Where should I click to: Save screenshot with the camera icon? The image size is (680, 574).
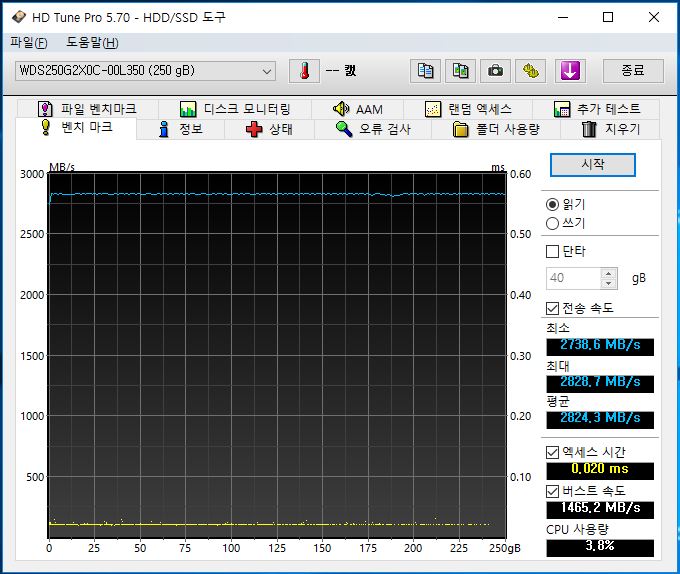495,71
